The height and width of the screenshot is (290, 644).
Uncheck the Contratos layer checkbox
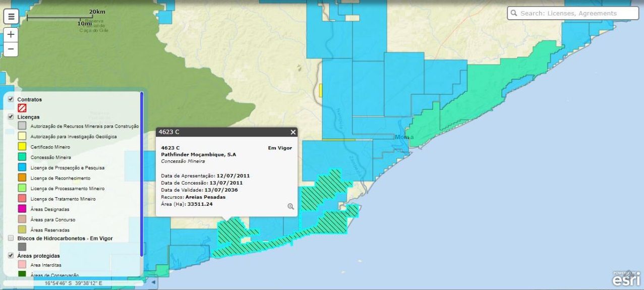click(11, 99)
